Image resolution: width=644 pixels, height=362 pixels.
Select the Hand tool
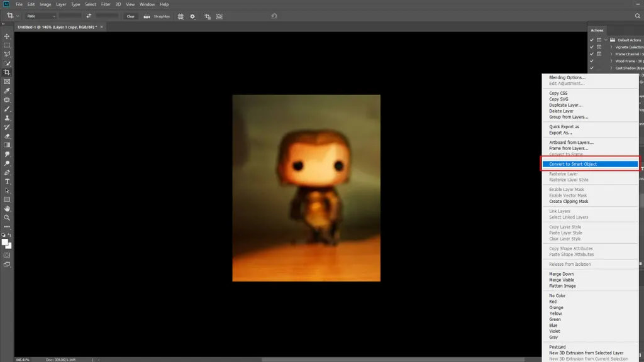click(7, 209)
